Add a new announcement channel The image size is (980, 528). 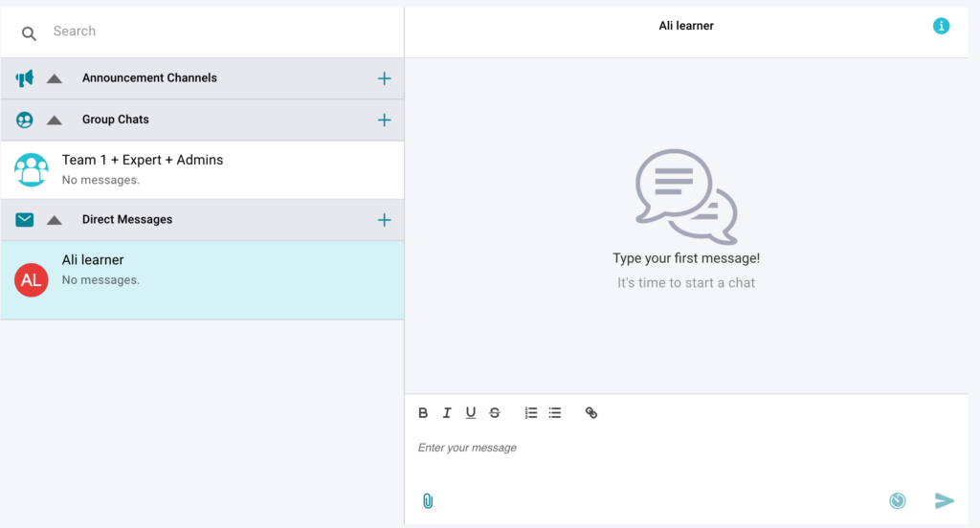[x=384, y=78]
